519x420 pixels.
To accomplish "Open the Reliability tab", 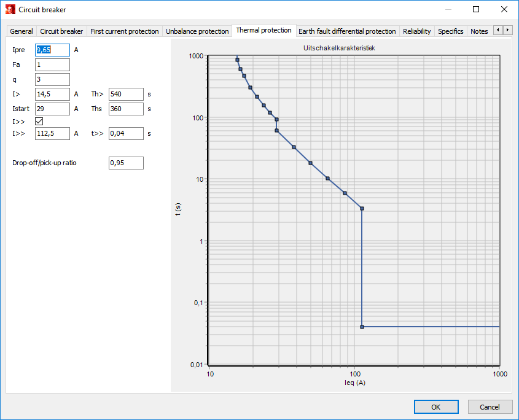I will [x=416, y=31].
